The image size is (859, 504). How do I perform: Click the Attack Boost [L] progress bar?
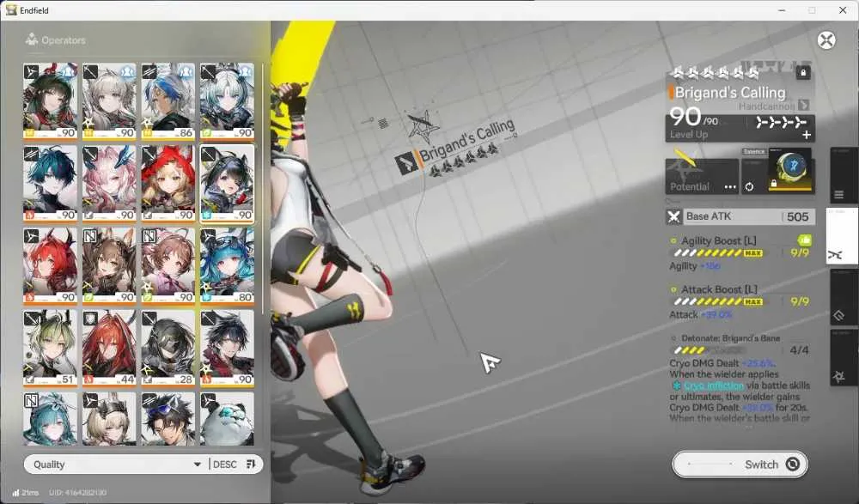[x=718, y=302]
